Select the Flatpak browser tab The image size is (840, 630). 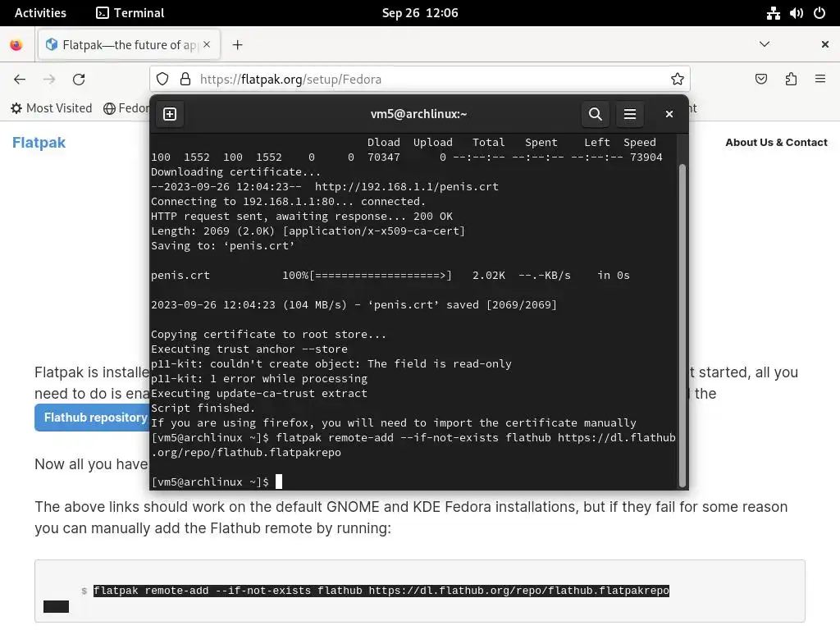[x=129, y=45]
